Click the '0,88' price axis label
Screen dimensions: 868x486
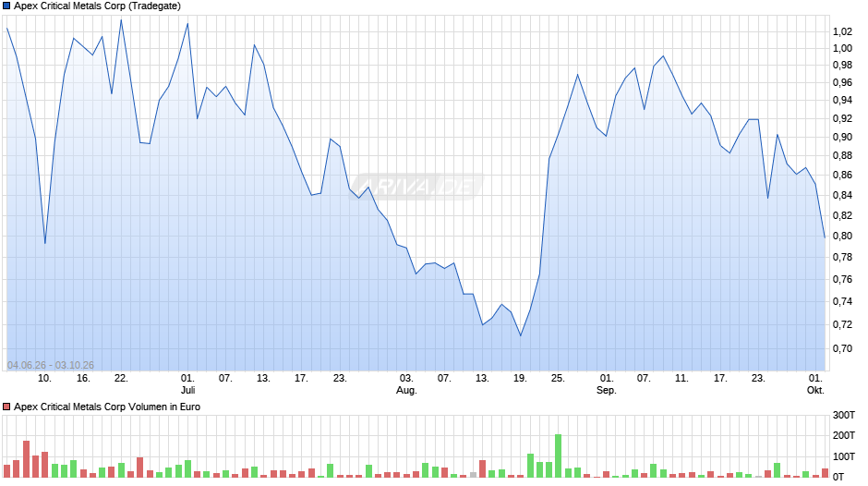(842, 156)
